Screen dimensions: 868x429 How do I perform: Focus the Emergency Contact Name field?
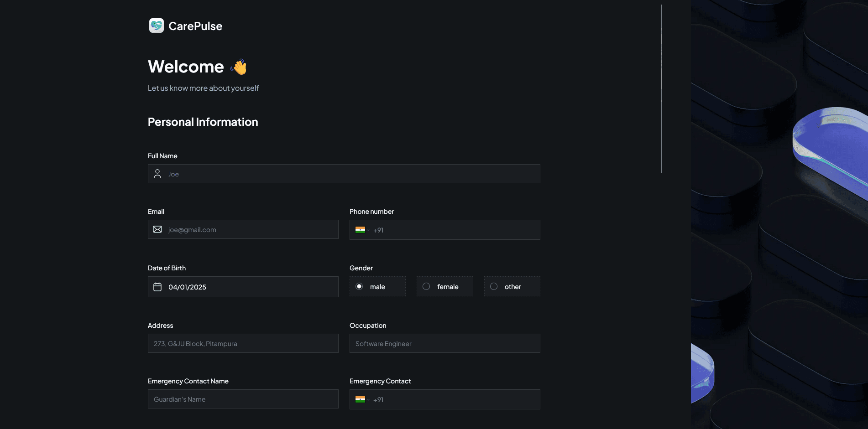click(243, 399)
